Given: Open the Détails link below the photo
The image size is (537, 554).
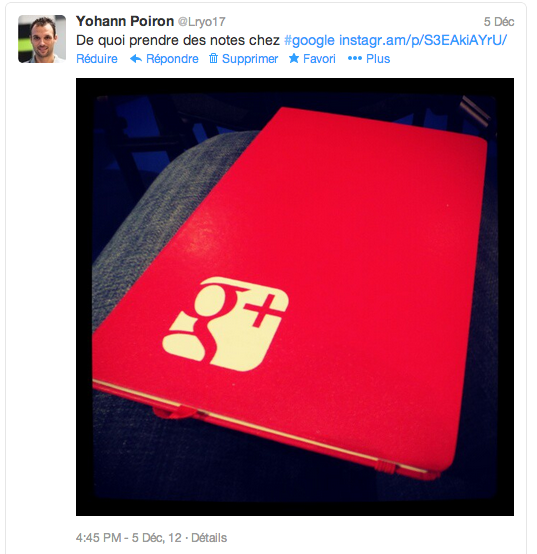Looking at the screenshot, I should pyautogui.click(x=209, y=538).
